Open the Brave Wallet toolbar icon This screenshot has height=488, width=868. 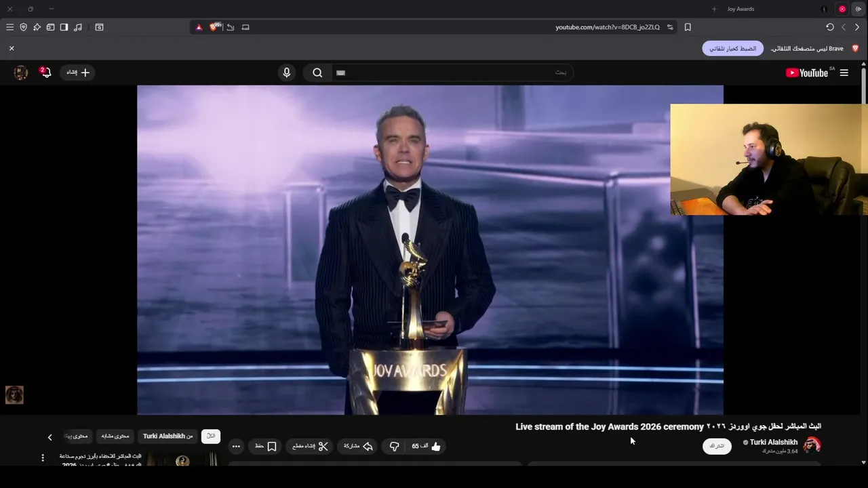click(50, 27)
